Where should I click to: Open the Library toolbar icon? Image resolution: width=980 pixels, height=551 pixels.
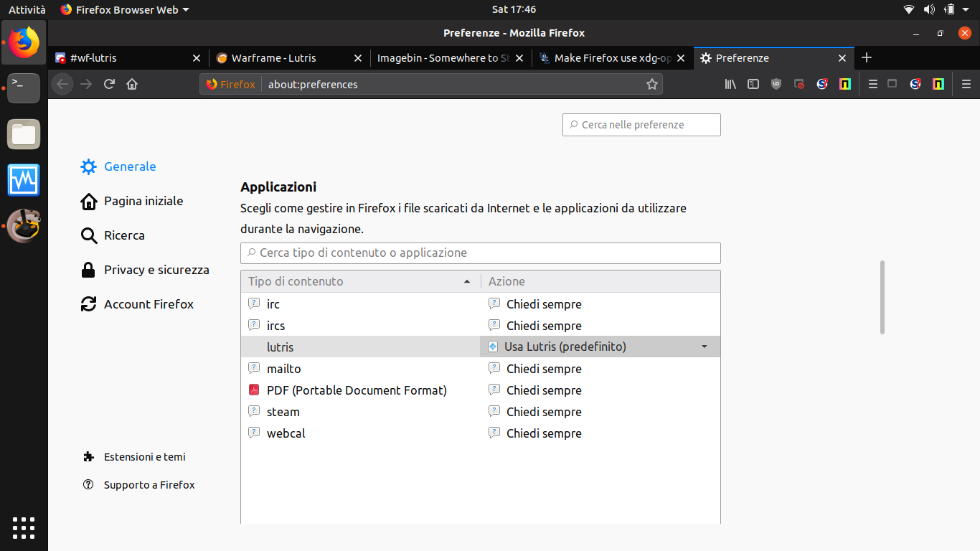click(730, 84)
